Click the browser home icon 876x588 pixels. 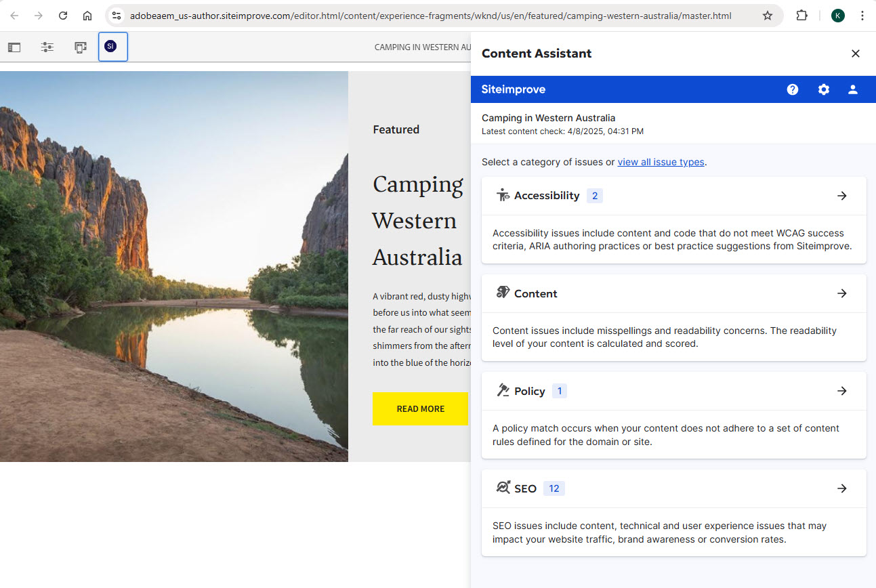87,15
